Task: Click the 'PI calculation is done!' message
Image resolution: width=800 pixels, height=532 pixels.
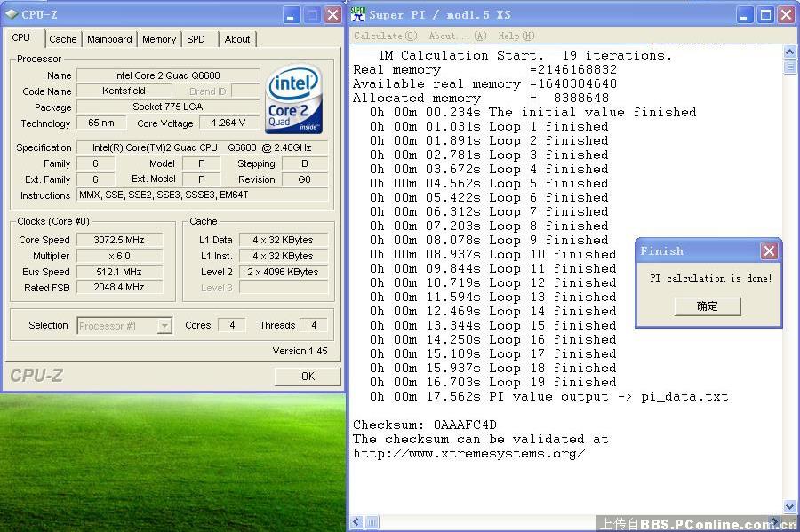Action: 711,278
